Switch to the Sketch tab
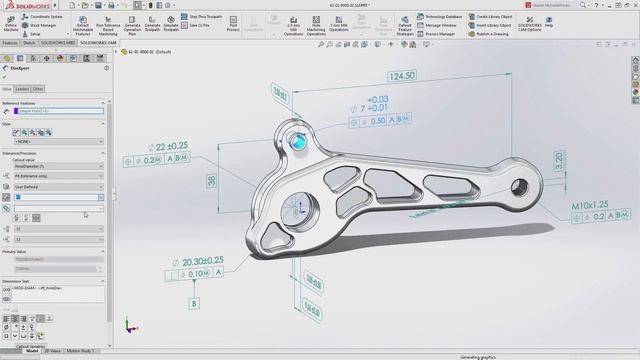This screenshot has height=360, width=640. (29, 42)
